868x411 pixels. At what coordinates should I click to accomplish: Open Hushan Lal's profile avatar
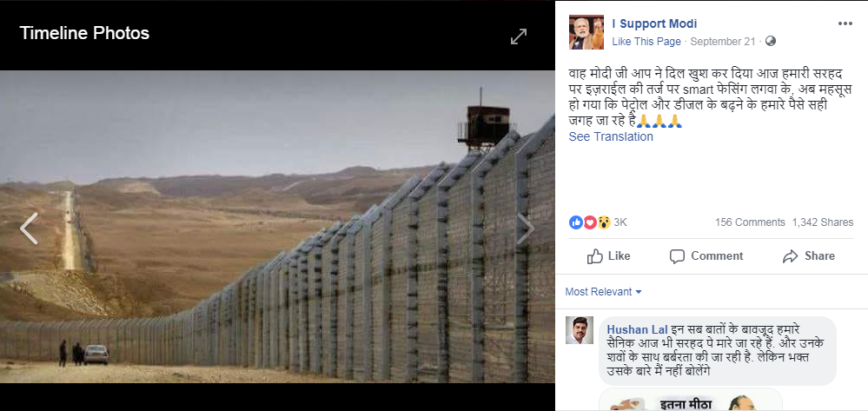[x=580, y=330]
